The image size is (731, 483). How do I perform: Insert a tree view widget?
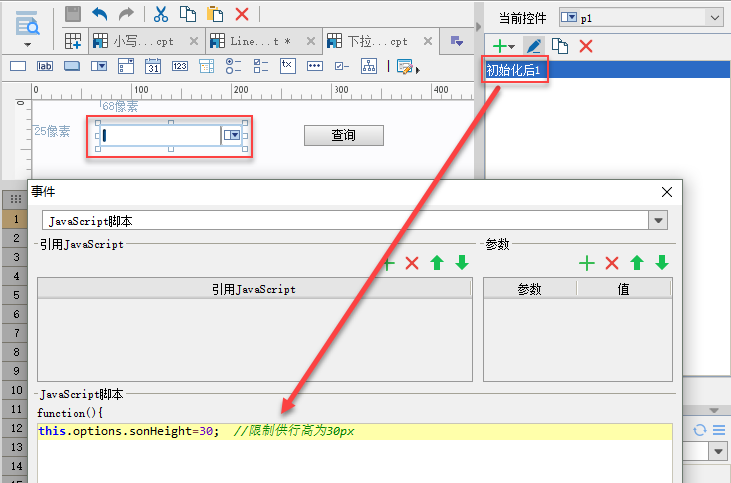(x=369, y=66)
